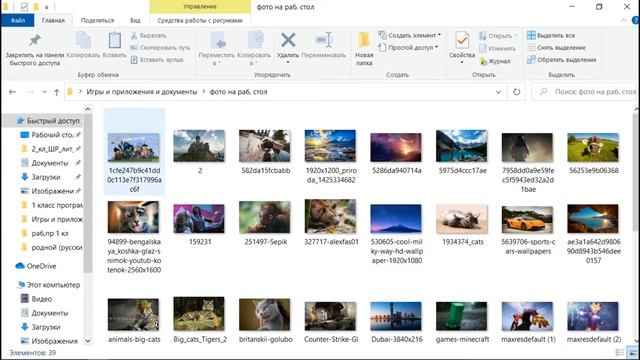640x360 pixels.
Task: Click the Копировать icon in clipboard group
Action: (83, 40)
